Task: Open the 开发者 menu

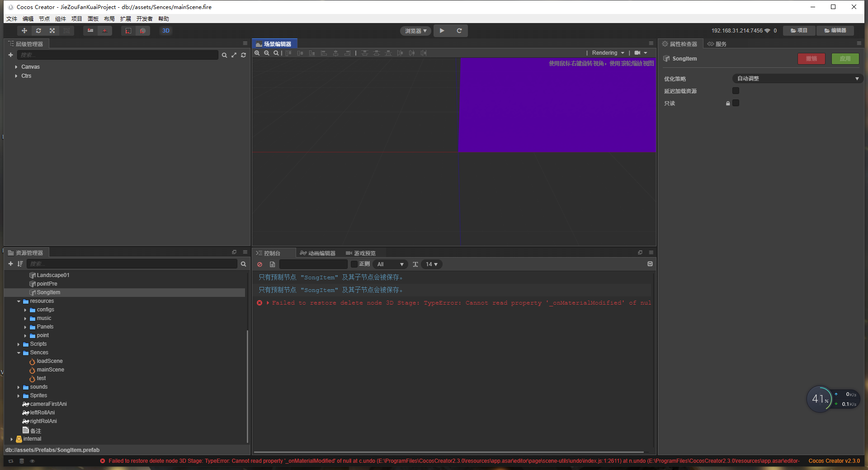Action: click(x=145, y=19)
